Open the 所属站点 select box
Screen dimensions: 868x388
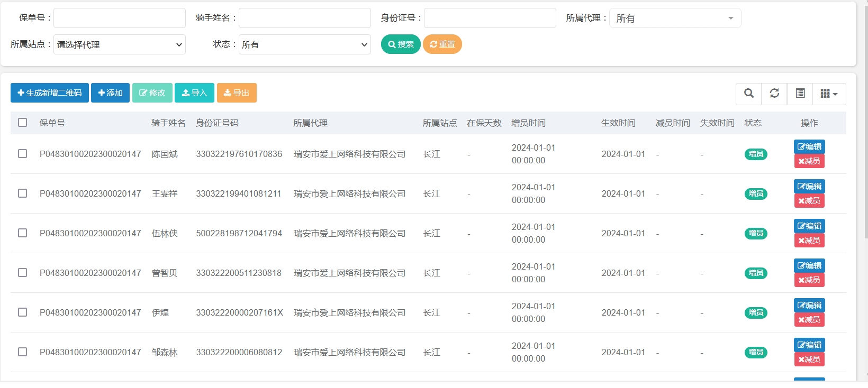pyautogui.click(x=120, y=44)
